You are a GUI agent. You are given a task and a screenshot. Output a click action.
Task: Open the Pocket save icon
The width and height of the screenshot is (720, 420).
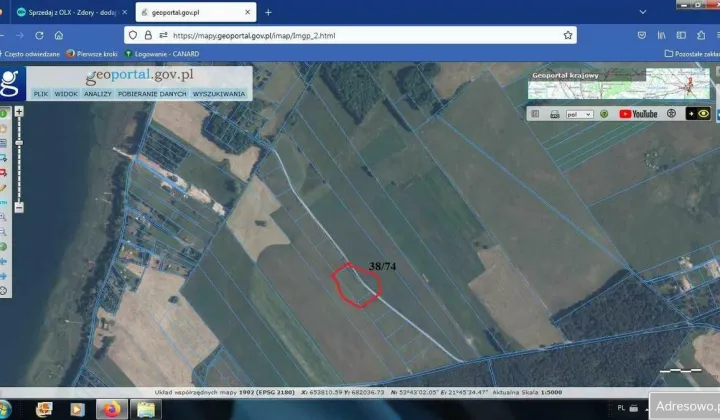[642, 35]
